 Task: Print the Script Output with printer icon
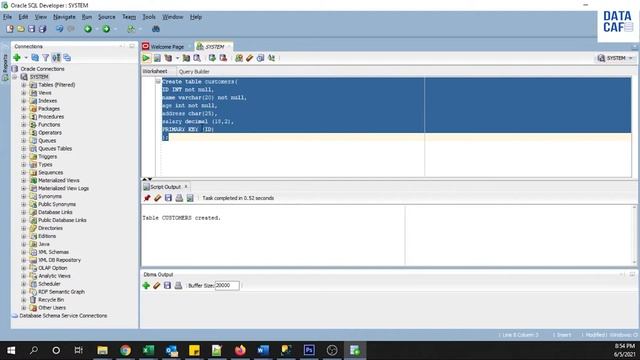pyautogui.click(x=179, y=198)
